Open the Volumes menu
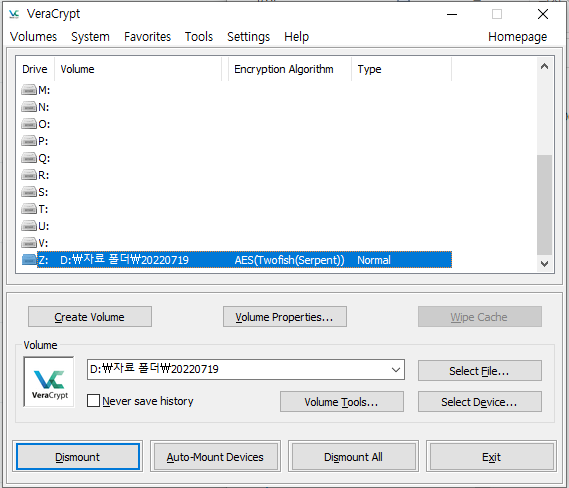This screenshot has width=569, height=488. pos(33,37)
